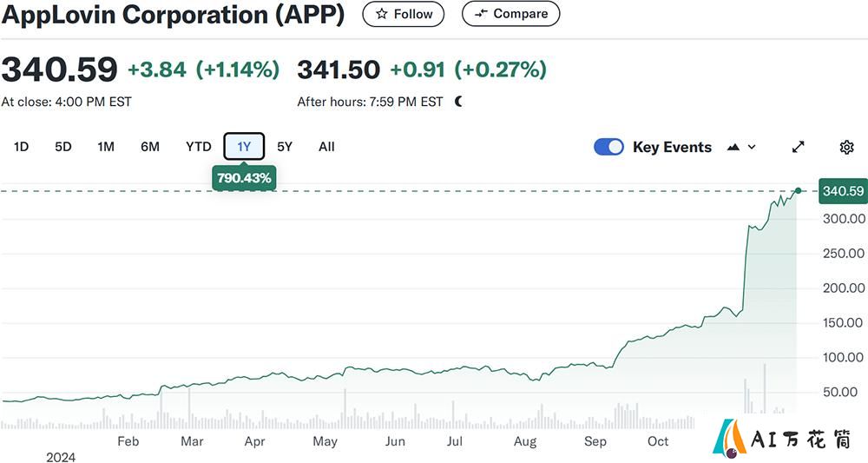The height and width of the screenshot is (463, 868).
Task: Click the Apr x-axis label
Action: point(254,441)
